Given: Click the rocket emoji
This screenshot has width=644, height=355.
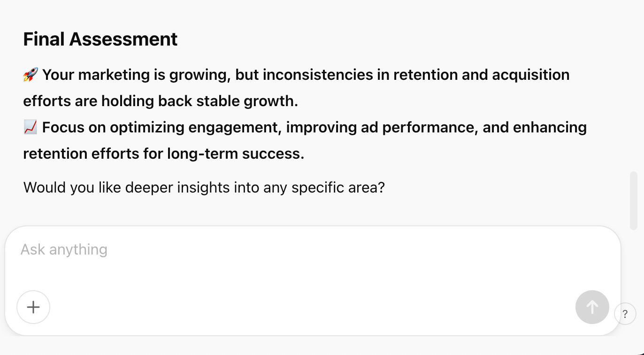Looking at the screenshot, I should 31,75.
